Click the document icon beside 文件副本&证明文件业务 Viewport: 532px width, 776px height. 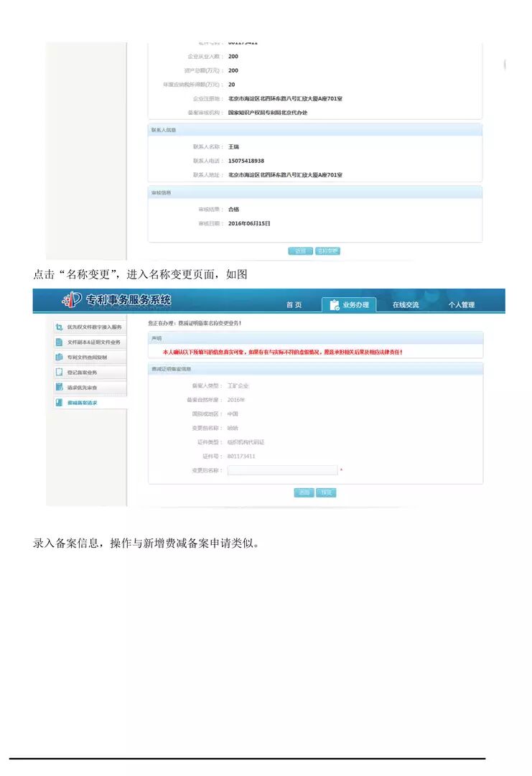click(59, 342)
